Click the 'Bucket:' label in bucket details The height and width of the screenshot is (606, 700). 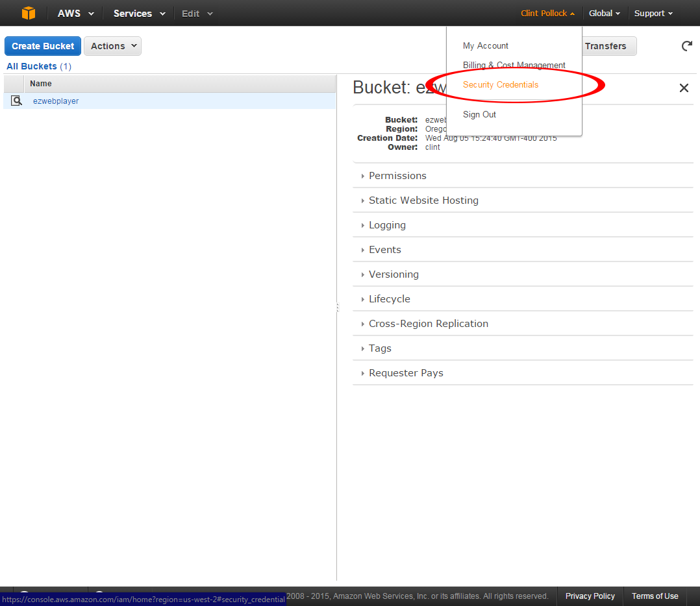click(x=401, y=120)
